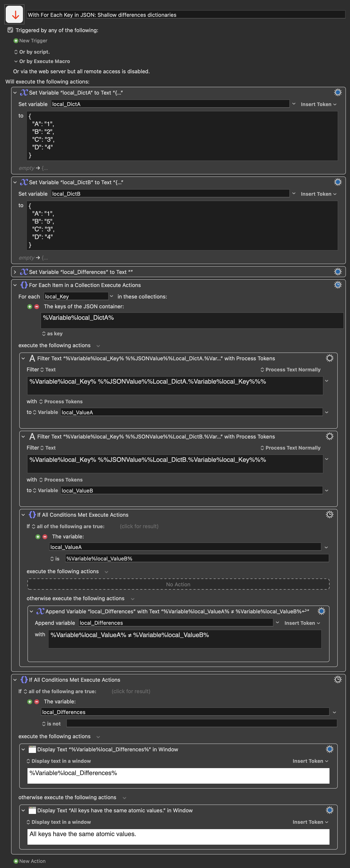Toggle the 'Triggered by any of the following' checkbox
350x868 pixels.
click(10, 30)
